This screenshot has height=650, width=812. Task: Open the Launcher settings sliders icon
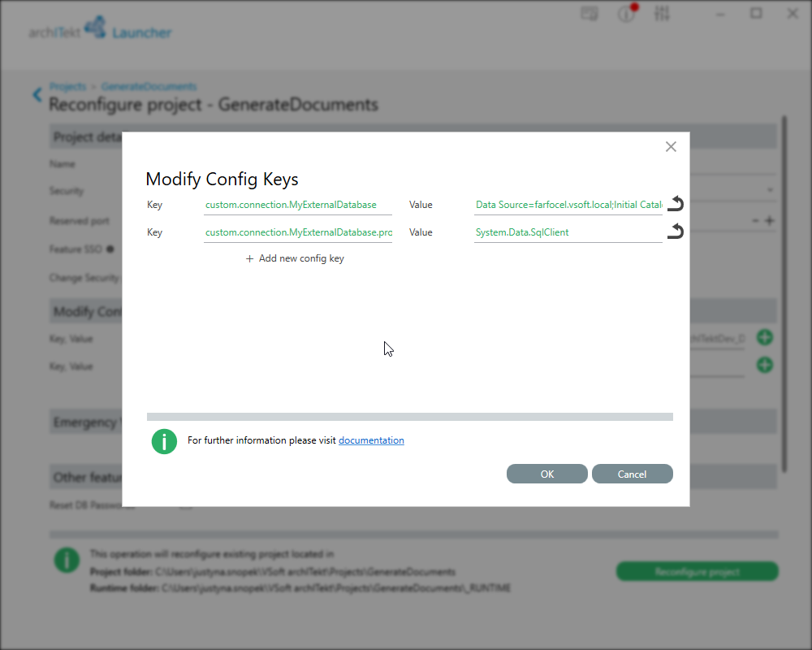pos(662,14)
